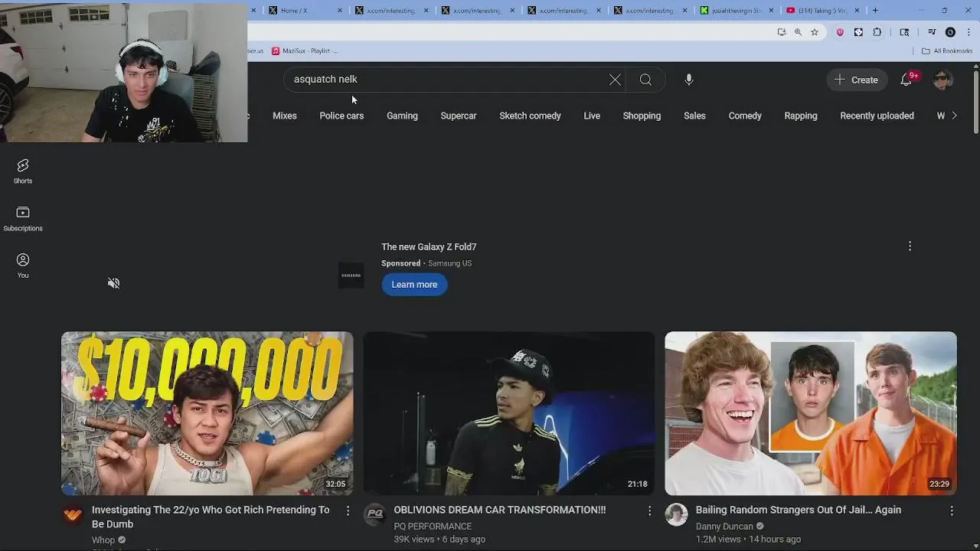Screen dimensions: 980x551
Task: Close the josiahthevirgin Kick tab
Action: (771, 11)
